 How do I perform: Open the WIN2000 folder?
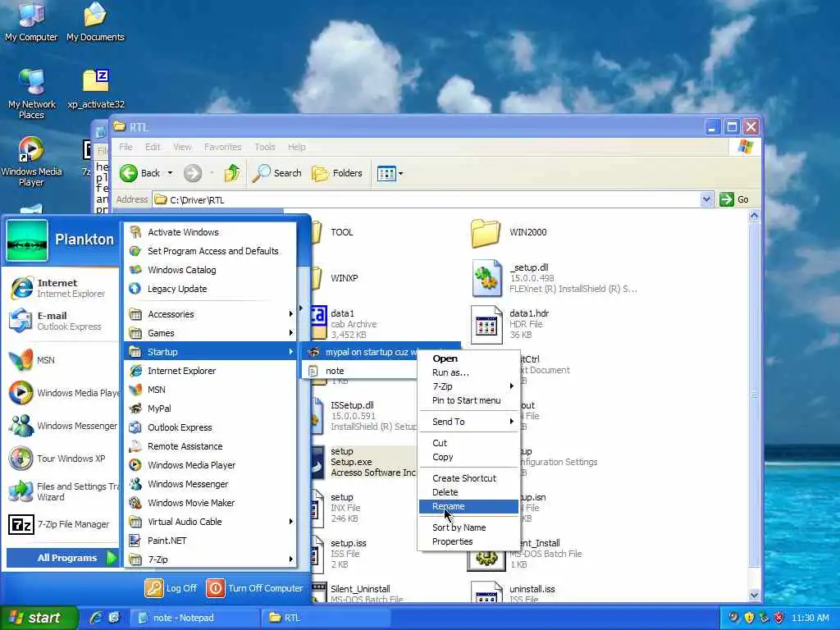(x=509, y=232)
